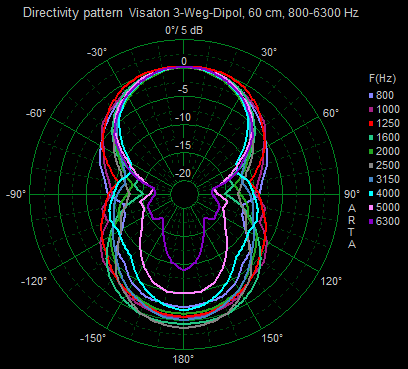
Task: Click the legend label '6300'
Action: 388,221
